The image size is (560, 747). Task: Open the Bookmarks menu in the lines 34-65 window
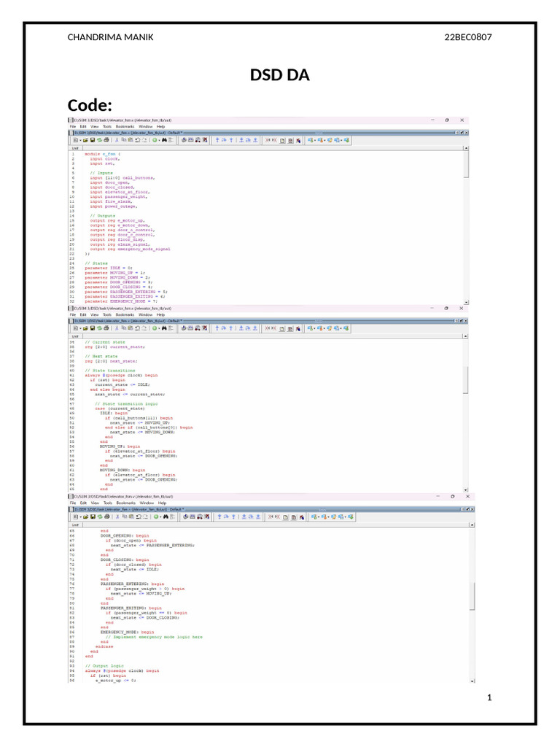tap(125, 315)
